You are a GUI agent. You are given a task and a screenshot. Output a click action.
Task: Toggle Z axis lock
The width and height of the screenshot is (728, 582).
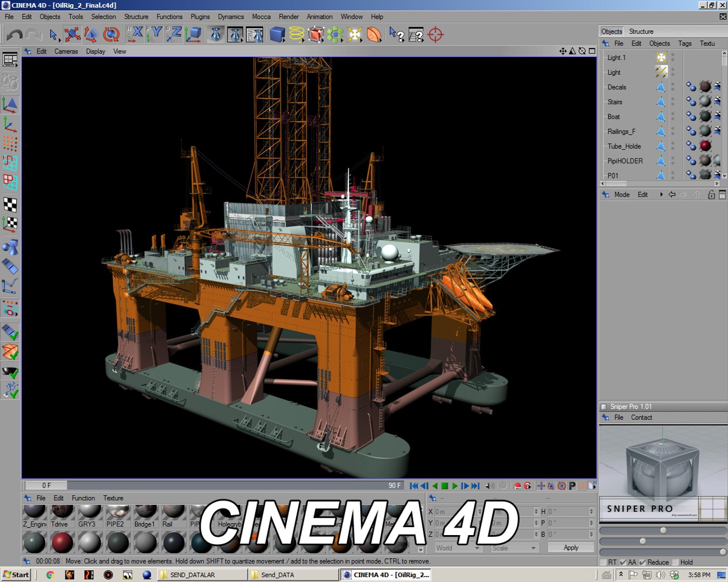[x=174, y=34]
